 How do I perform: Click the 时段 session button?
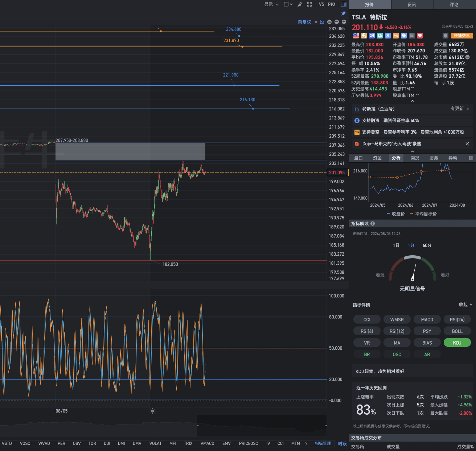[342, 444]
